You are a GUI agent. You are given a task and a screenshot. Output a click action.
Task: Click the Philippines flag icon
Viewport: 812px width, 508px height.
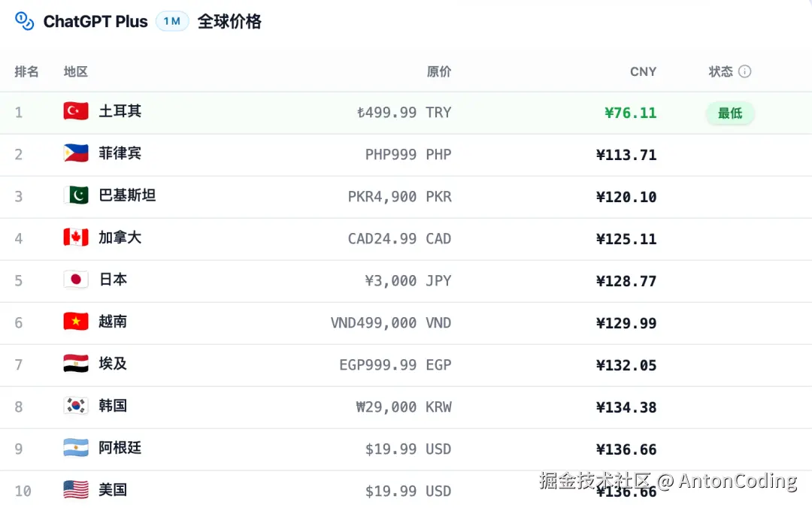(x=76, y=153)
